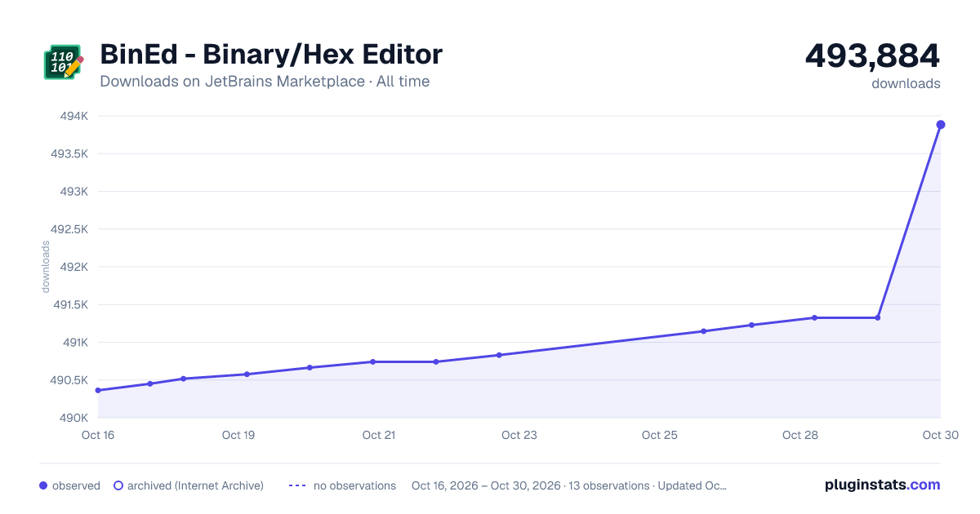
Task: Click the 494K y-axis label
Action: click(x=74, y=116)
